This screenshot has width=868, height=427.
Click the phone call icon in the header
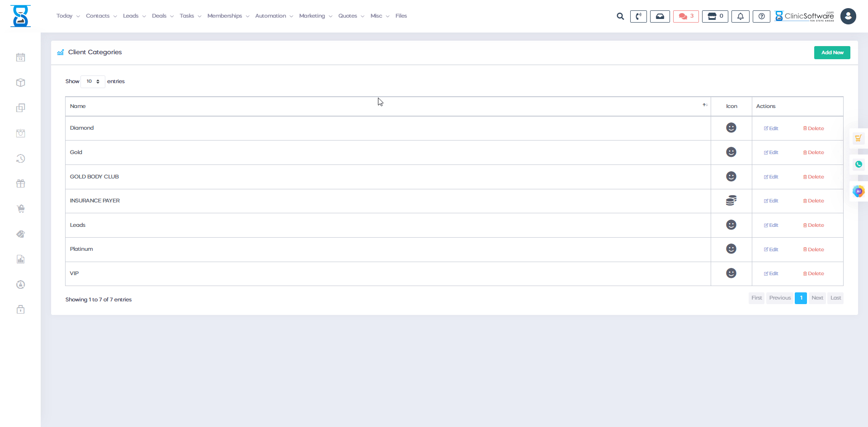[638, 16]
